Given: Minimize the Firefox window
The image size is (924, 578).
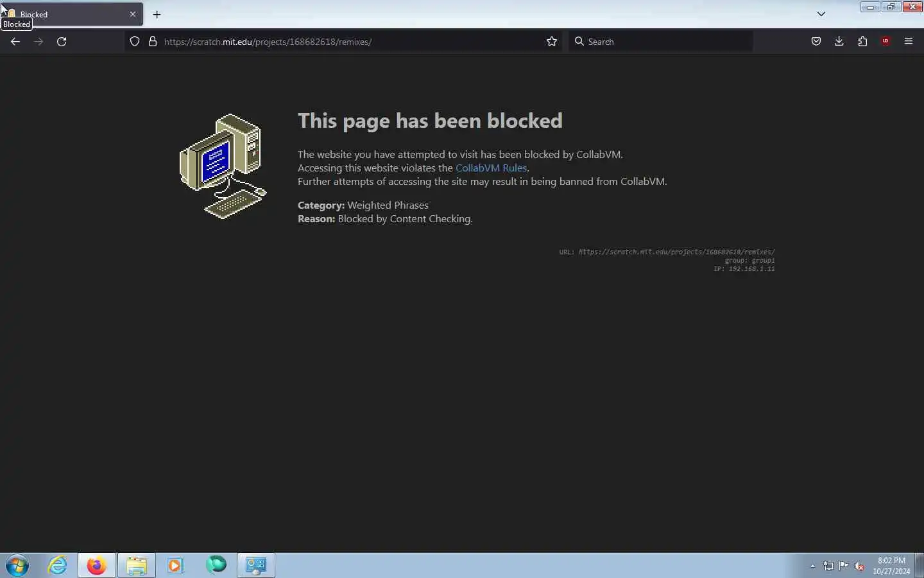Looking at the screenshot, I should (870, 7).
